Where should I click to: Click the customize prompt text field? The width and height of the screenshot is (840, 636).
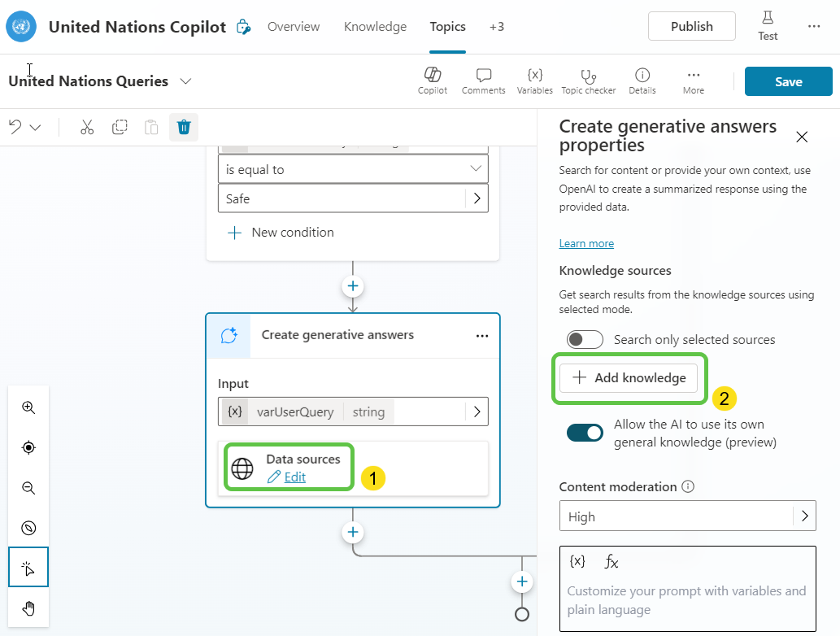[687, 600]
